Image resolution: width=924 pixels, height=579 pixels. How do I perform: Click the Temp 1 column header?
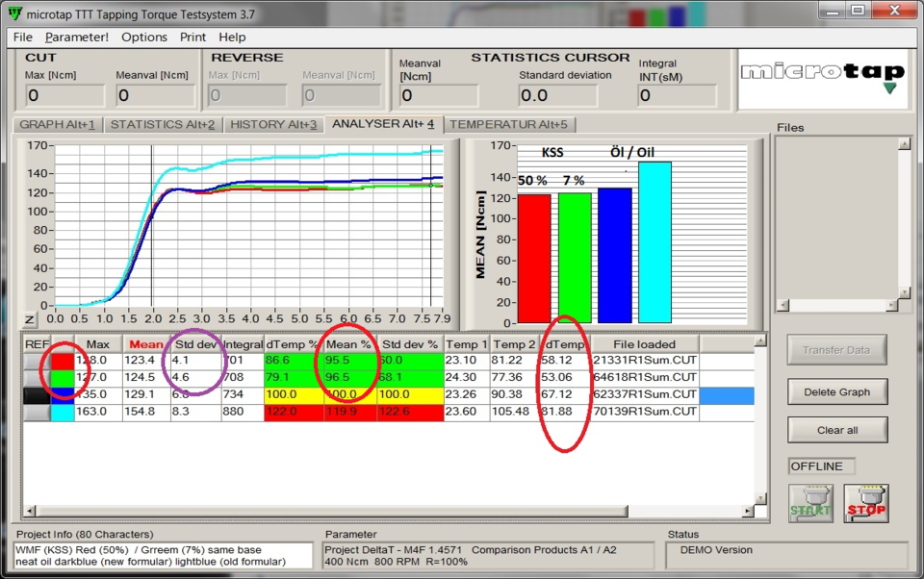pos(467,344)
